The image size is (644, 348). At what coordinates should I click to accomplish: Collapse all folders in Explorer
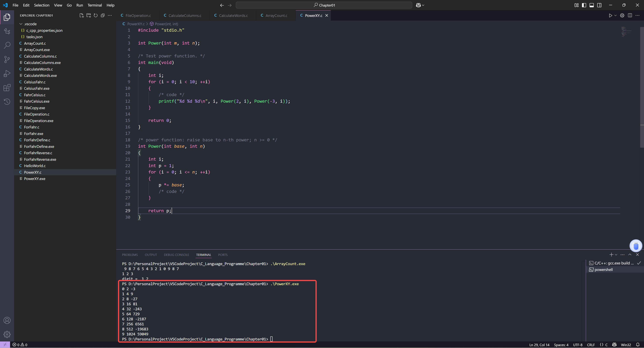click(102, 15)
